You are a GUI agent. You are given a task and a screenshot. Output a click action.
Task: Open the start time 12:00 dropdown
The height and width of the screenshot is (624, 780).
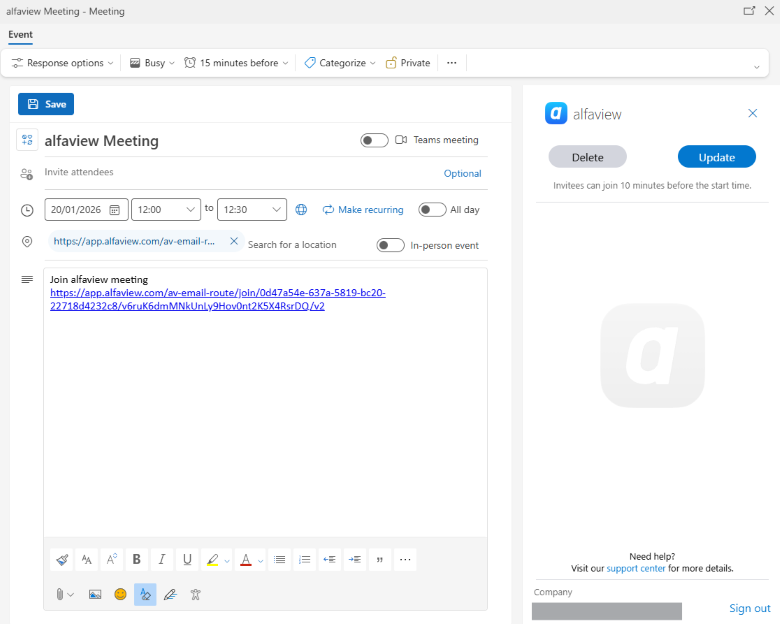166,210
